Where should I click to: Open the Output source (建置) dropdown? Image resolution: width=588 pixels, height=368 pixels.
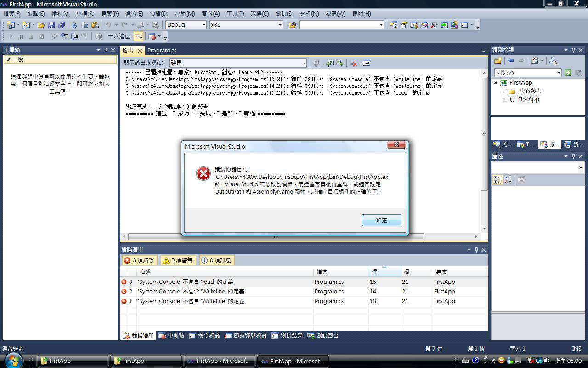(304, 63)
